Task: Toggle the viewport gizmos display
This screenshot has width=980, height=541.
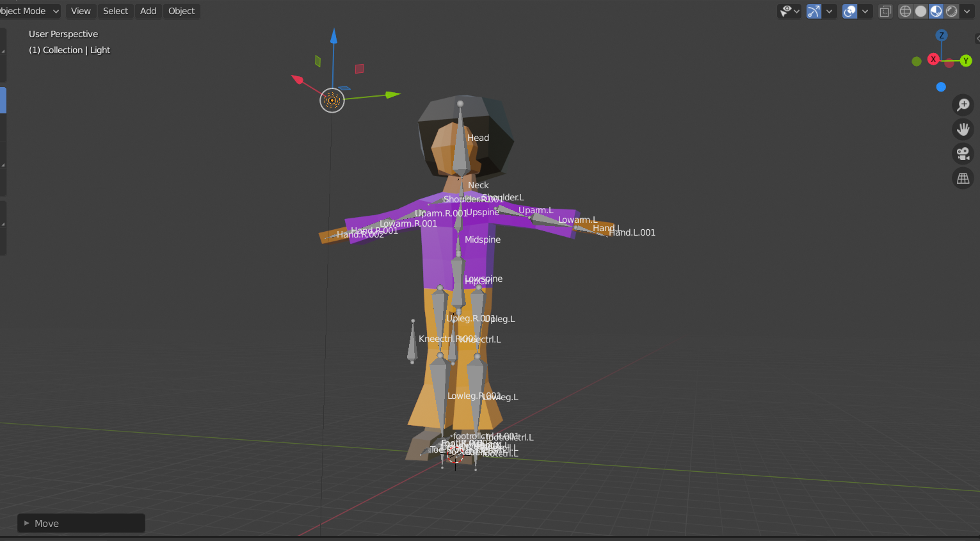Action: coord(814,11)
